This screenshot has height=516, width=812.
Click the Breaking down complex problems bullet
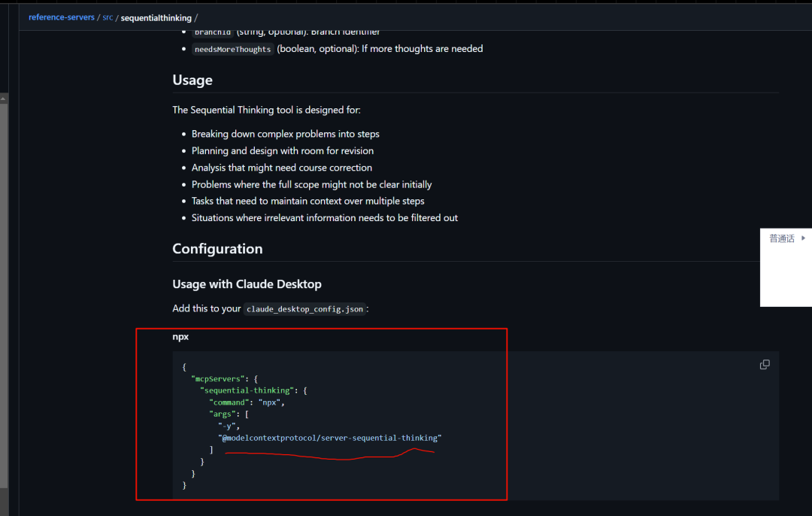tap(285, 134)
